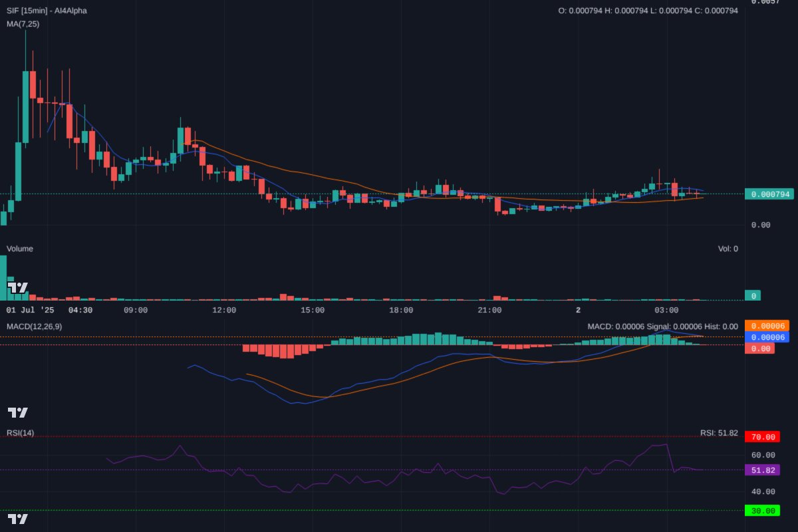Screen dimensions: 798x532
Task: Click the 60.00 label on the RSI axis
Action: (763, 455)
